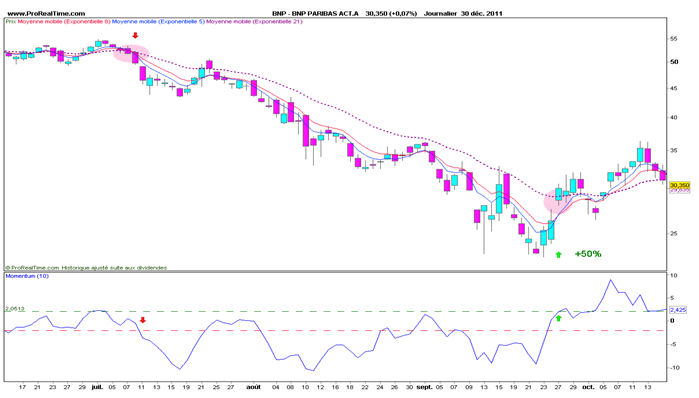The width and height of the screenshot is (699, 398).
Task: Click the -10 momentum axis label
Action: [x=674, y=368]
